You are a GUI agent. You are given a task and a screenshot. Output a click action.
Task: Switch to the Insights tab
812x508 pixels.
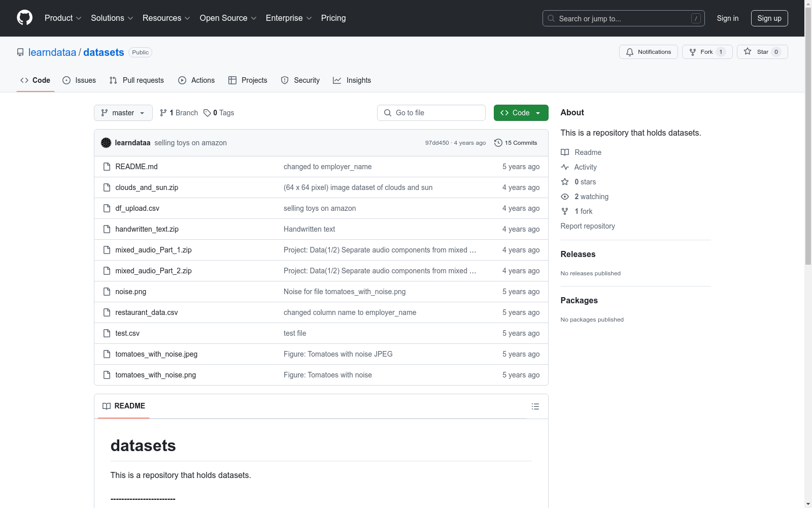(x=352, y=80)
